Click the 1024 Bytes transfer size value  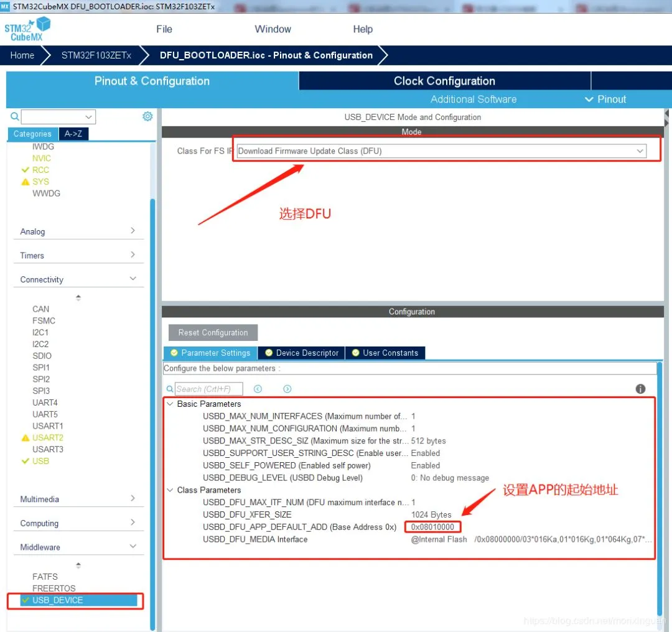[431, 514]
